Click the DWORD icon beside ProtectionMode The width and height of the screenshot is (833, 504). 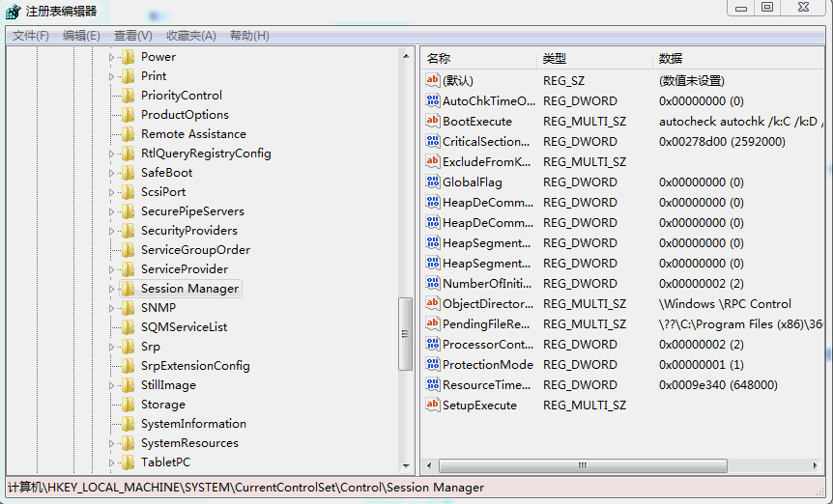[432, 364]
